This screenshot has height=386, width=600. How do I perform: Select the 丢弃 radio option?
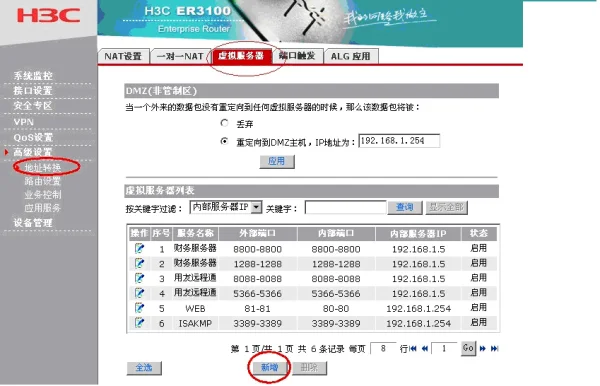pyautogui.click(x=224, y=123)
